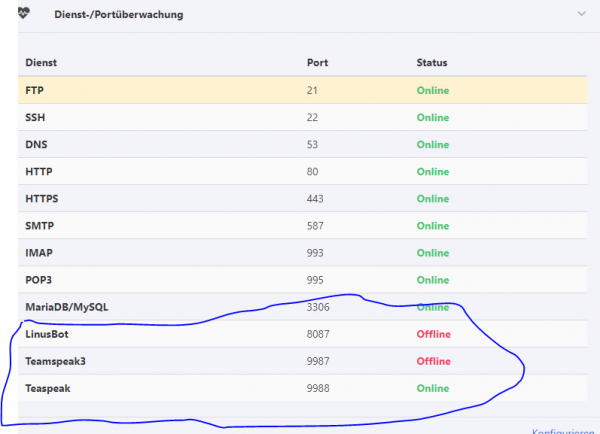The image size is (600, 434).
Task: Click port value 21
Action: pos(312,90)
